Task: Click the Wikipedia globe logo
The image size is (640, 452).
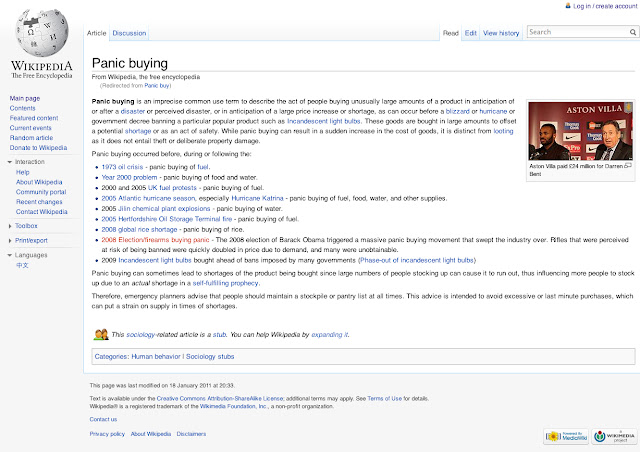Action: (x=42, y=33)
